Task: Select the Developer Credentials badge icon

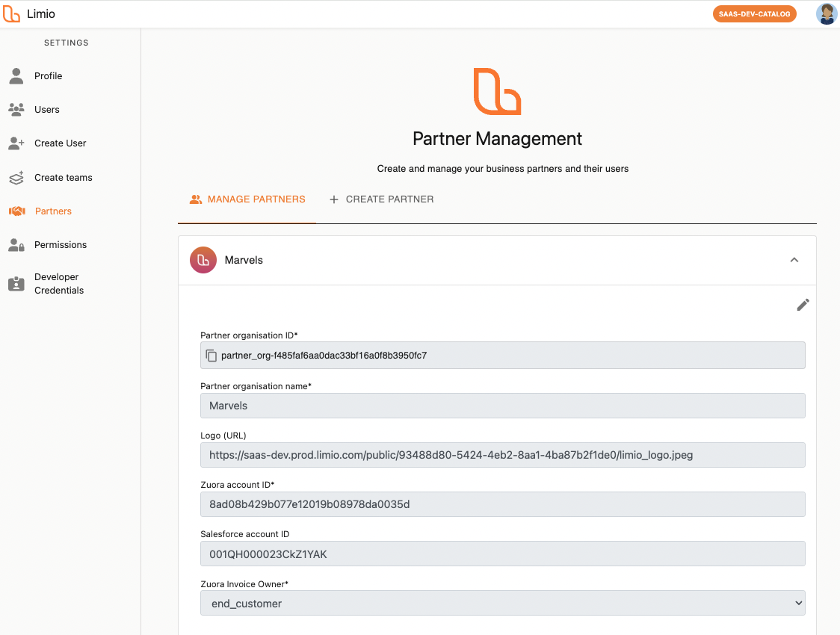Action: coord(16,283)
